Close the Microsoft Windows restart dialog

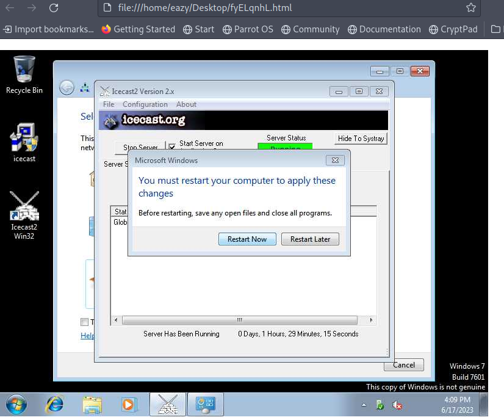[x=335, y=160]
